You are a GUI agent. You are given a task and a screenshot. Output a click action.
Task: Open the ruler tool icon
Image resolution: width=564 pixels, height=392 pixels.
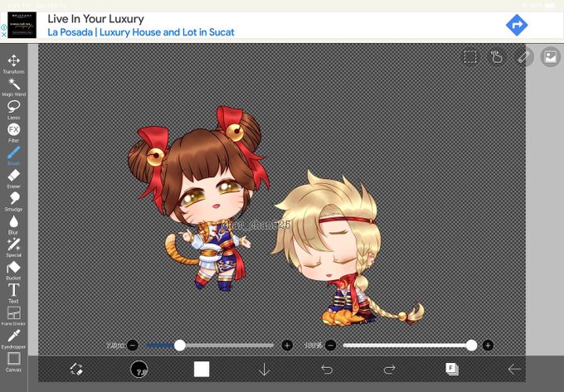pyautogui.click(x=523, y=57)
